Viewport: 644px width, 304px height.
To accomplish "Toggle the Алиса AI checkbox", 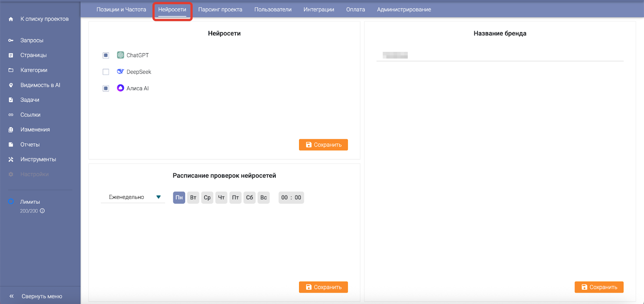I will tap(106, 88).
